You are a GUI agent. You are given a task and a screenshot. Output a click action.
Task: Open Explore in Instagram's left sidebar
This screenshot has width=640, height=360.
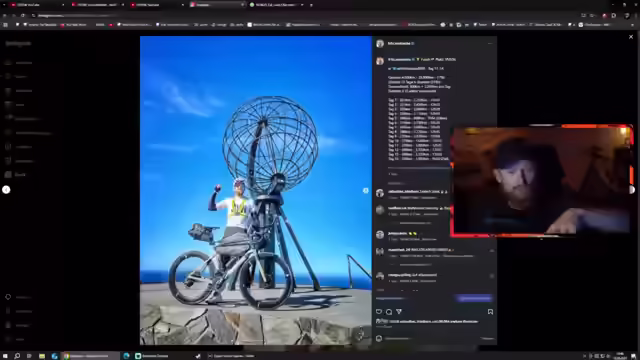[x=19, y=91]
